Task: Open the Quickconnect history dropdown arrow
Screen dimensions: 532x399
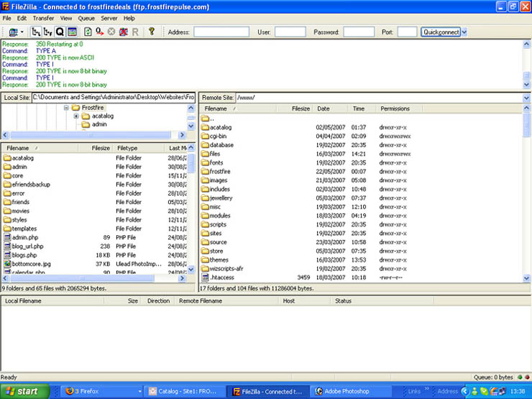Action: tap(464, 32)
